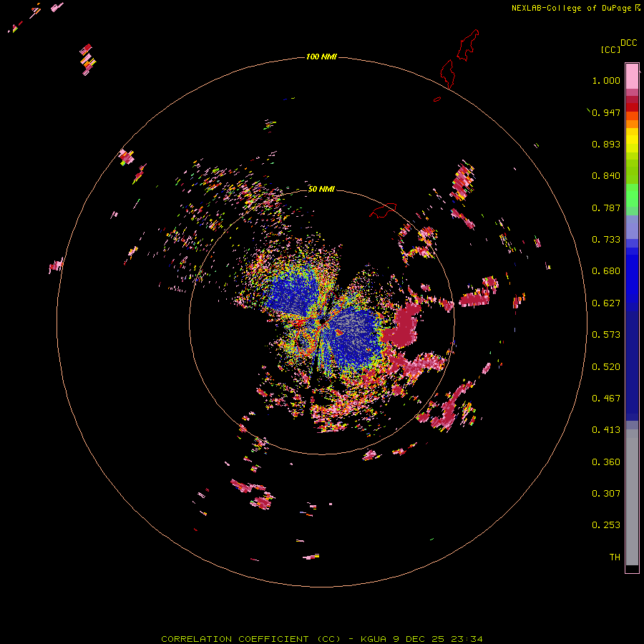The height and width of the screenshot is (644, 644).
Task: Click the 0.307 legend value
Action: pyautogui.click(x=606, y=494)
